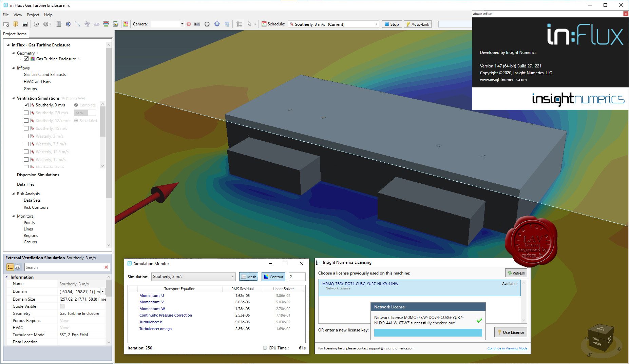Screen dimensions: 629x364
Task: Click the Continue in Viewing Mode link
Action: 507,348
